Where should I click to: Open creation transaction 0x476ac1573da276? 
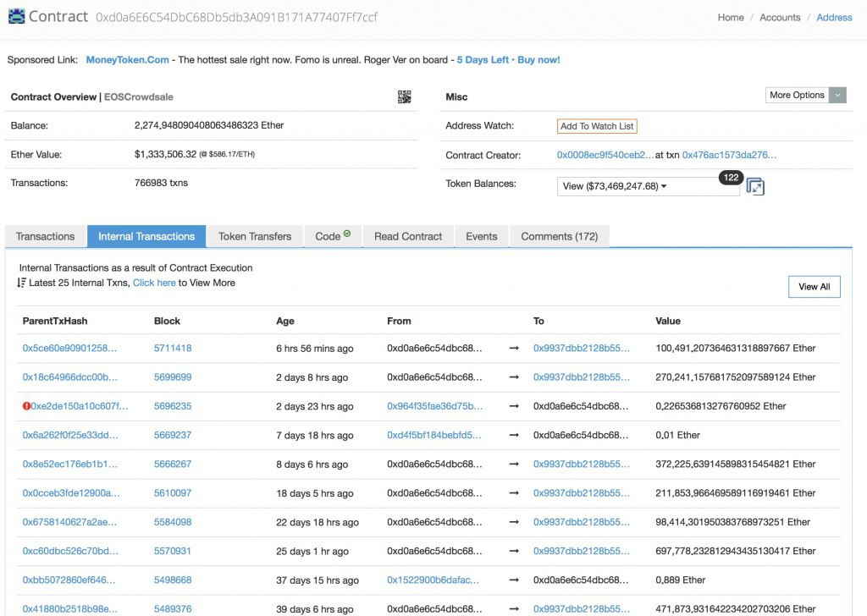pos(729,155)
